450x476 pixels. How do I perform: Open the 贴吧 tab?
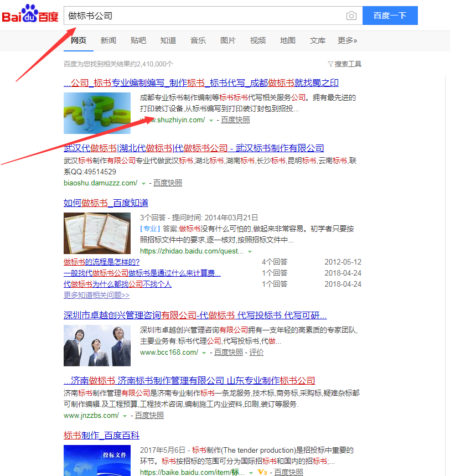(x=138, y=40)
